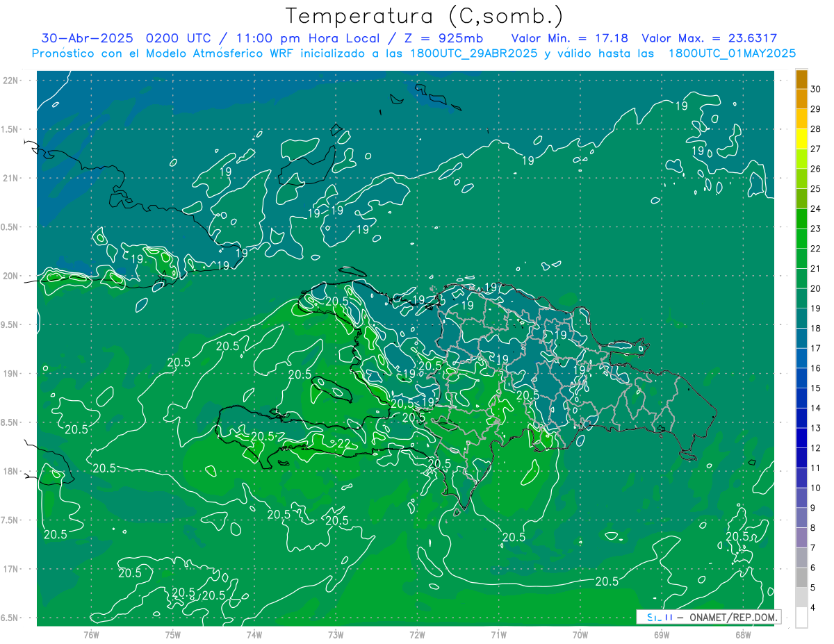Click the '26' label on the color scale

816,169
